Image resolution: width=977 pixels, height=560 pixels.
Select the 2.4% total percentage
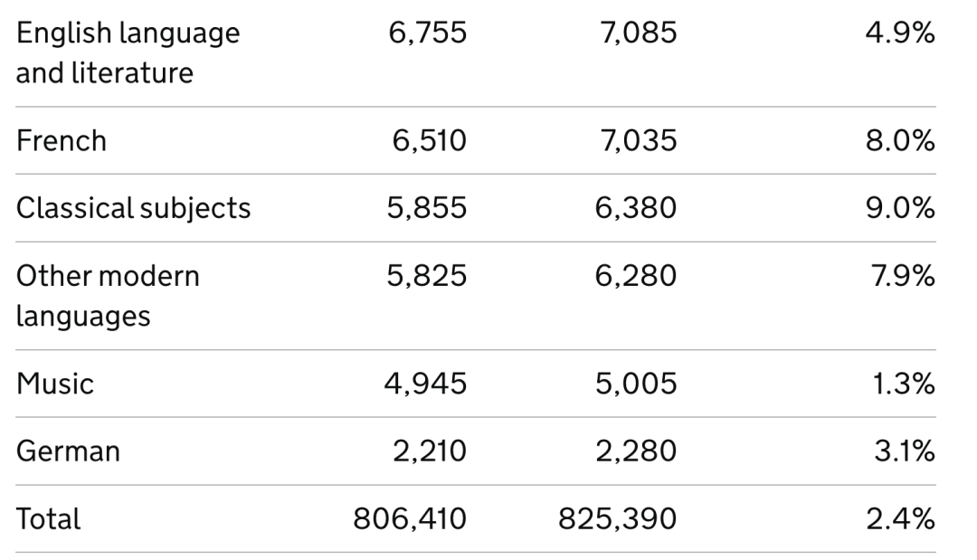(x=900, y=519)
